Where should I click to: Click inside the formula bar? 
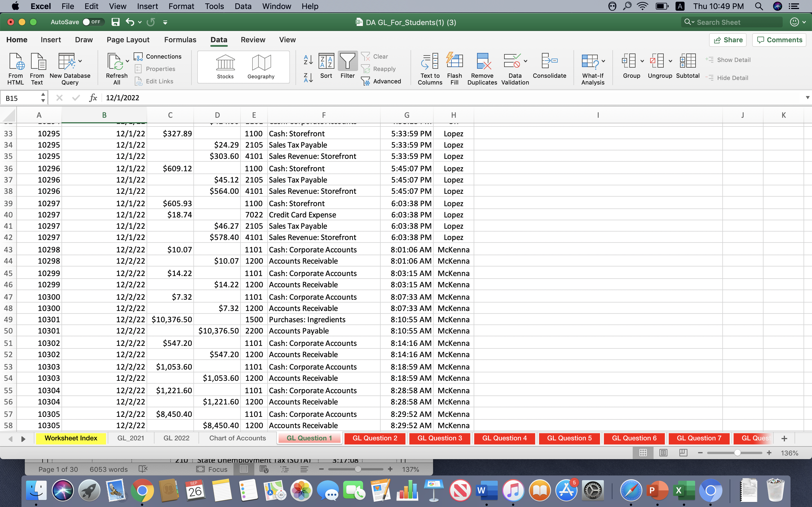click(268, 97)
